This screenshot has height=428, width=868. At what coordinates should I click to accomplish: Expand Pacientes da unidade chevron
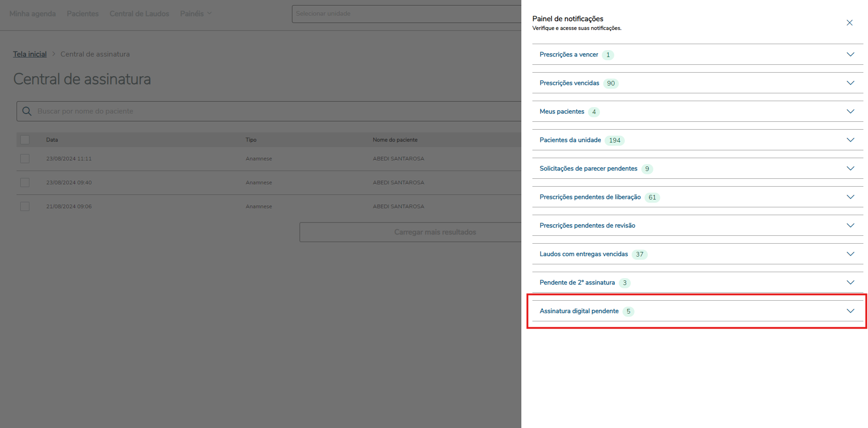(x=850, y=140)
